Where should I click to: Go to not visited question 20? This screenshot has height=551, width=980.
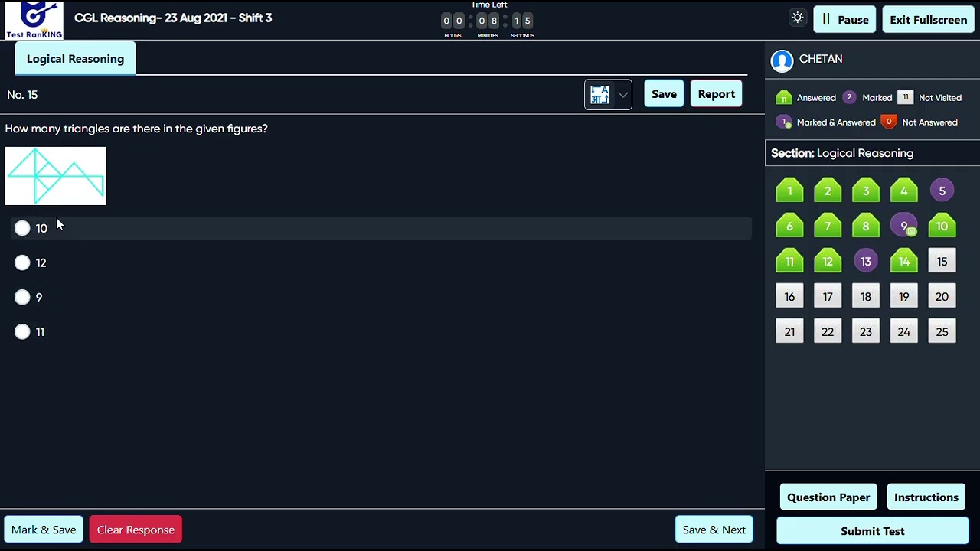(942, 296)
